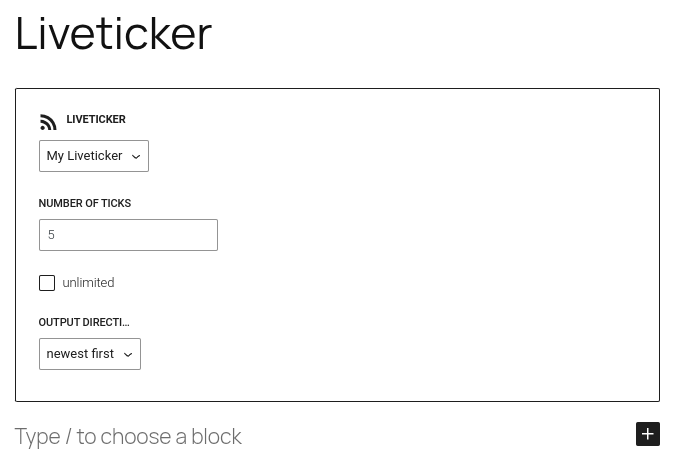Click the blank line area left of the plus button

pos(437,436)
